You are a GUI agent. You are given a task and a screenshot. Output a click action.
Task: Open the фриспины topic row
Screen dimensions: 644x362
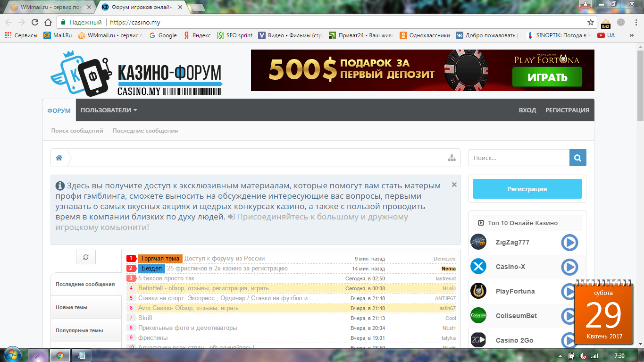tap(153, 338)
